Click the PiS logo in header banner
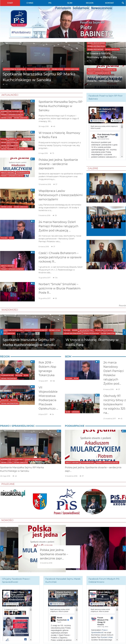Viewport: 126px width, 644px height. coord(19,18)
